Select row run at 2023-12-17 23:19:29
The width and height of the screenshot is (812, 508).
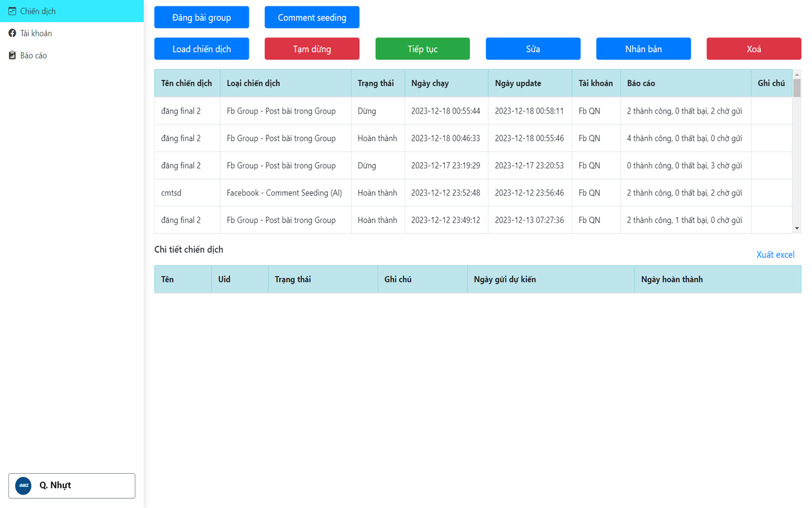(473, 165)
